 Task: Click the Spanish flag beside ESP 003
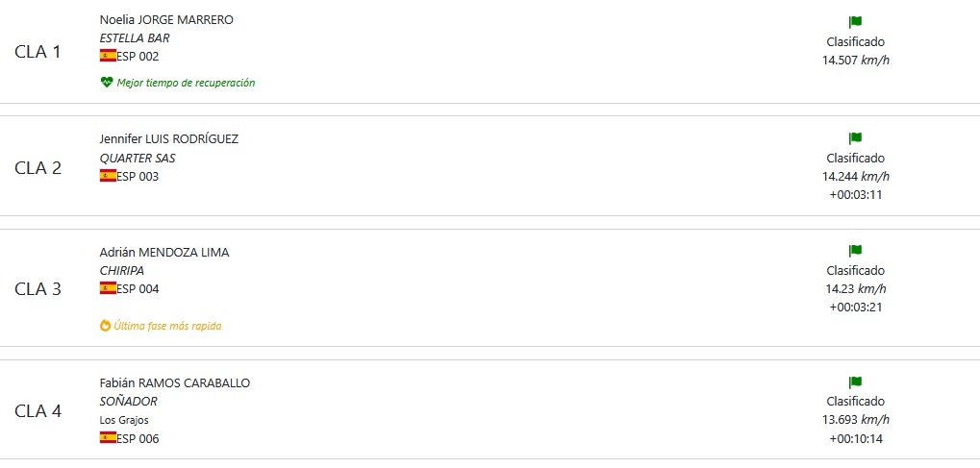click(108, 176)
